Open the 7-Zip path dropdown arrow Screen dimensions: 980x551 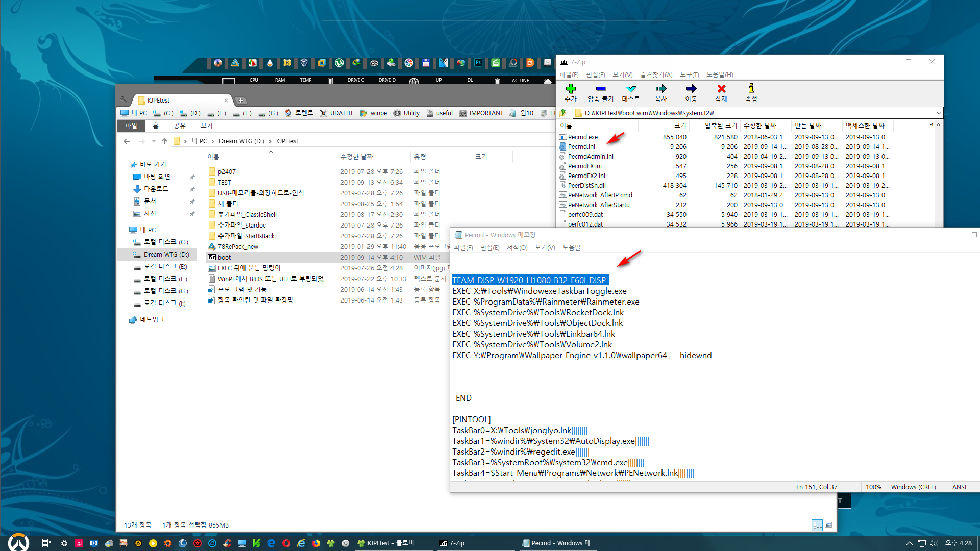click(939, 113)
